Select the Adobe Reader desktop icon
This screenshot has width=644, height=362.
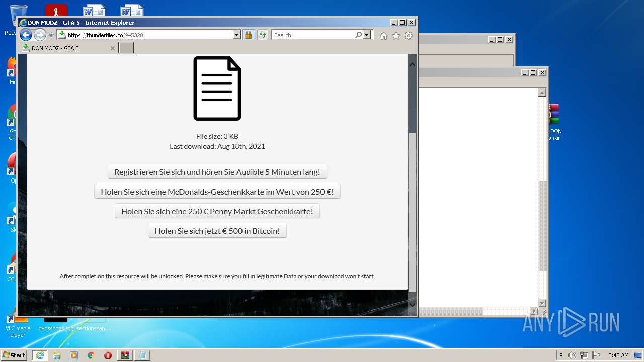(x=56, y=11)
